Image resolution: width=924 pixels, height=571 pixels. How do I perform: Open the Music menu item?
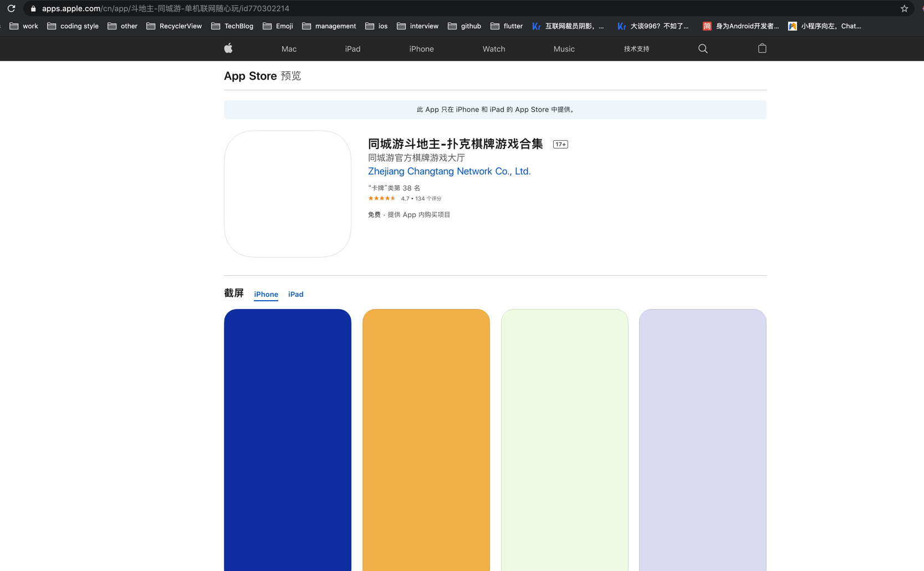(x=564, y=49)
